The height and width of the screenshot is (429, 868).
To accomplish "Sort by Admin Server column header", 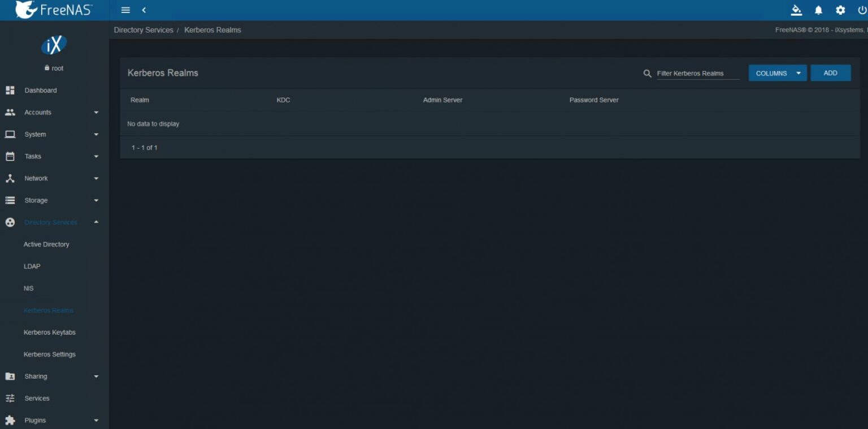I will point(443,100).
